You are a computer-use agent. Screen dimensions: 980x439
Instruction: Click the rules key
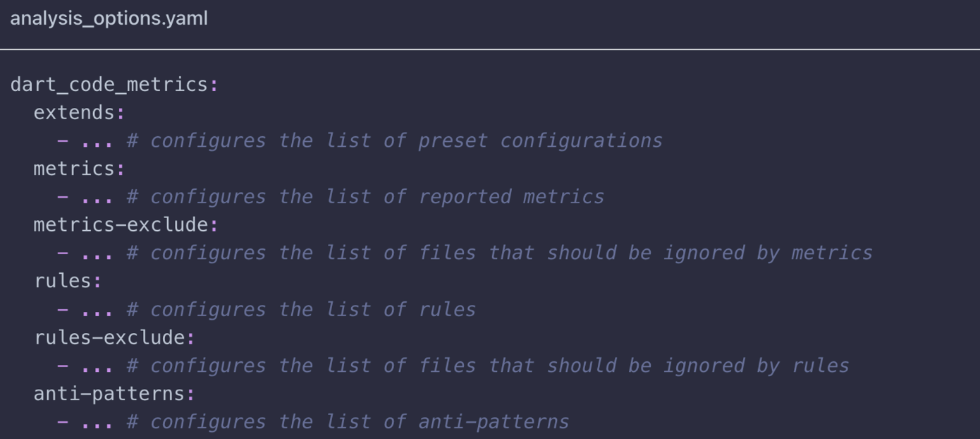tap(68, 282)
